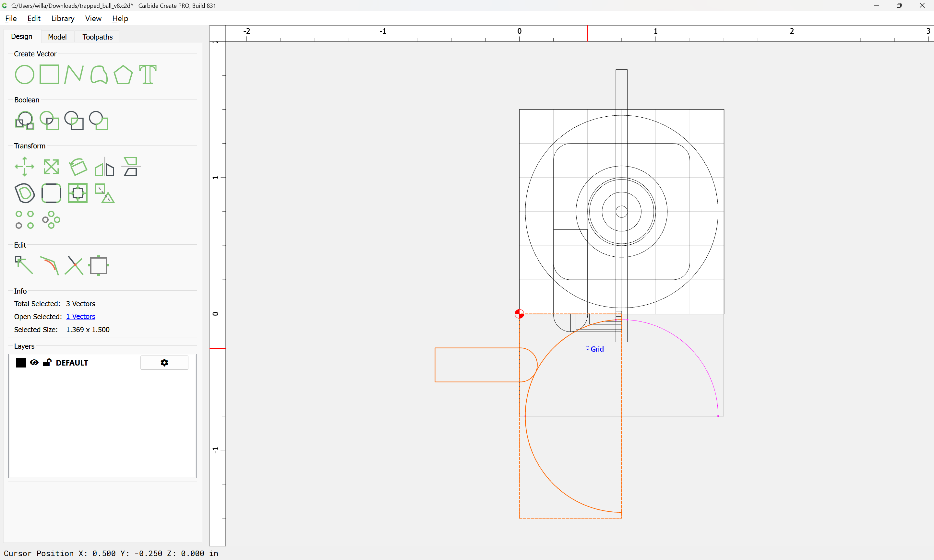Select the Regular Polygon tool
This screenshot has height=560, width=934.
(x=123, y=74)
